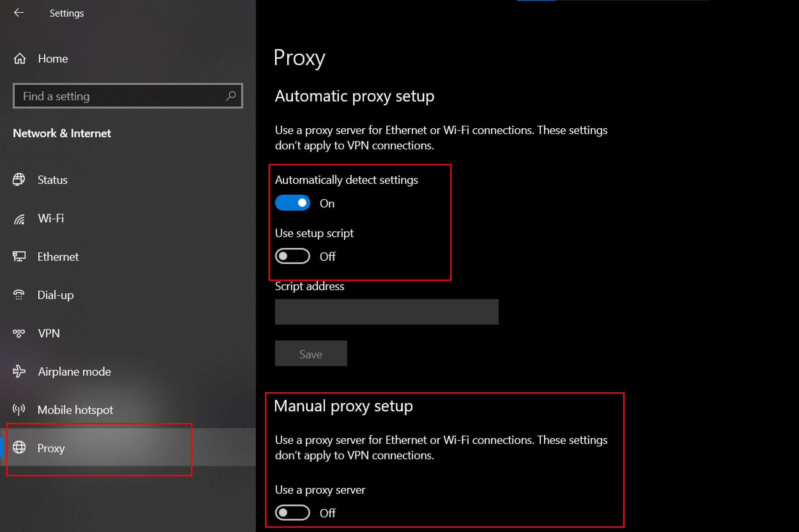Enable the Use setup script toggle
The image size is (799, 532).
pos(292,256)
